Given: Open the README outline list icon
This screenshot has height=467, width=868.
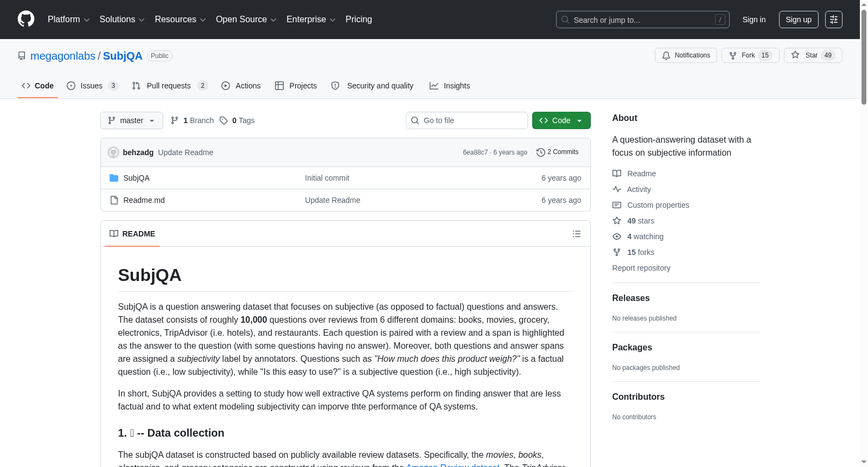Looking at the screenshot, I should (x=577, y=234).
